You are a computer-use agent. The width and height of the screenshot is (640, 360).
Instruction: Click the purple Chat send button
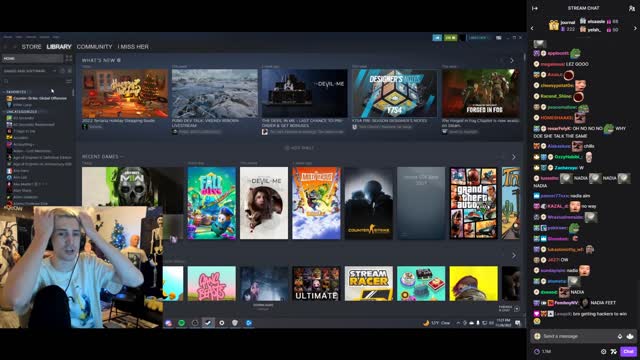628,351
